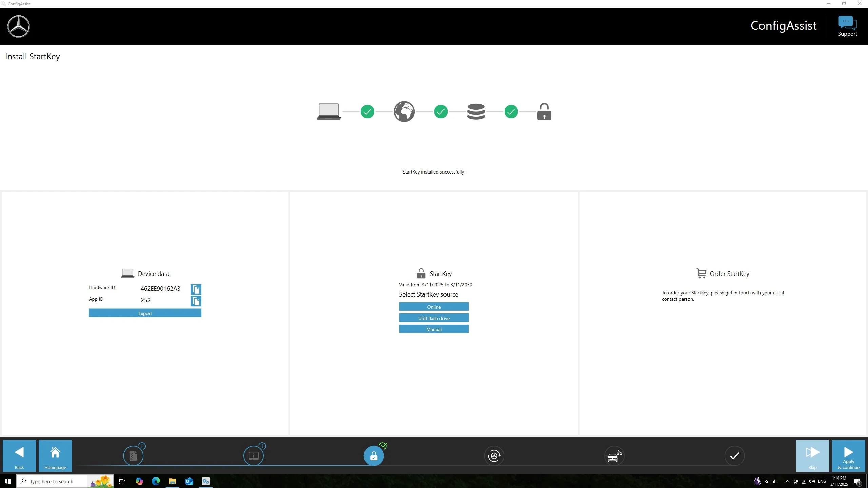Launch Microsoft Edge from taskbar
This screenshot has width=868, height=488.
tap(156, 481)
